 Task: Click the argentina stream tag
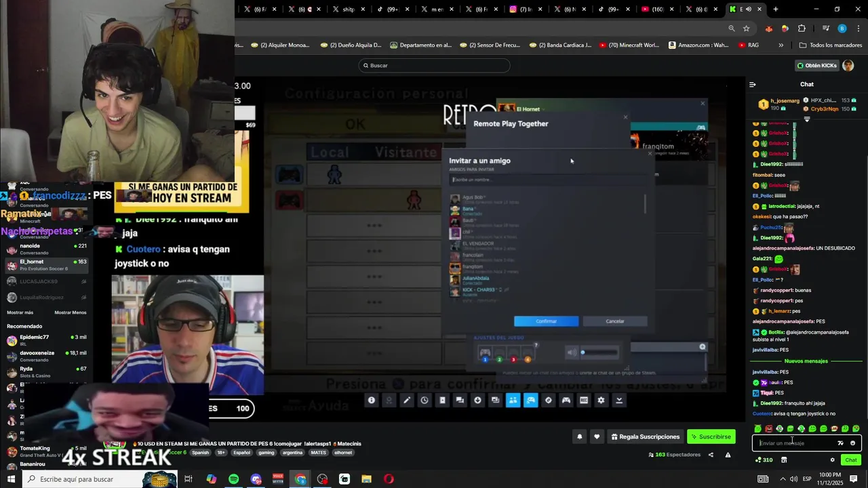(292, 453)
